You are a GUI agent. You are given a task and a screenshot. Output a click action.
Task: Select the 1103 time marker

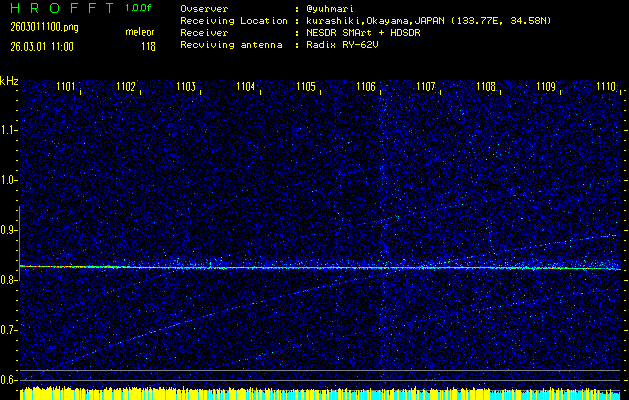point(186,87)
